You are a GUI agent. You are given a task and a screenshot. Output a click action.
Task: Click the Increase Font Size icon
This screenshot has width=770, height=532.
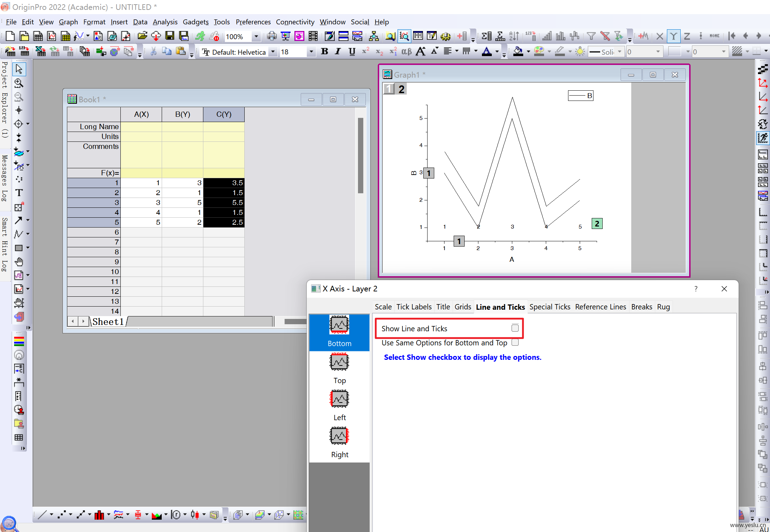pos(420,52)
